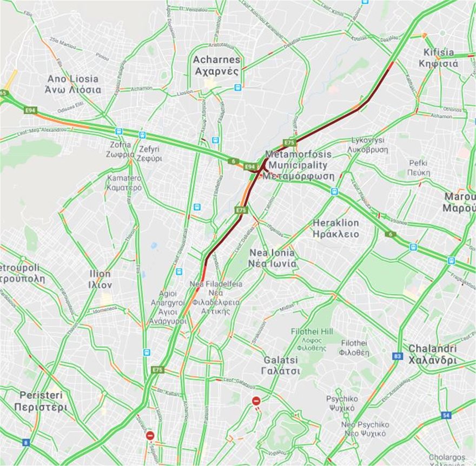Select the transit station icon beside Acharnes
Screen dimensions: 476x466
coord(237,88)
